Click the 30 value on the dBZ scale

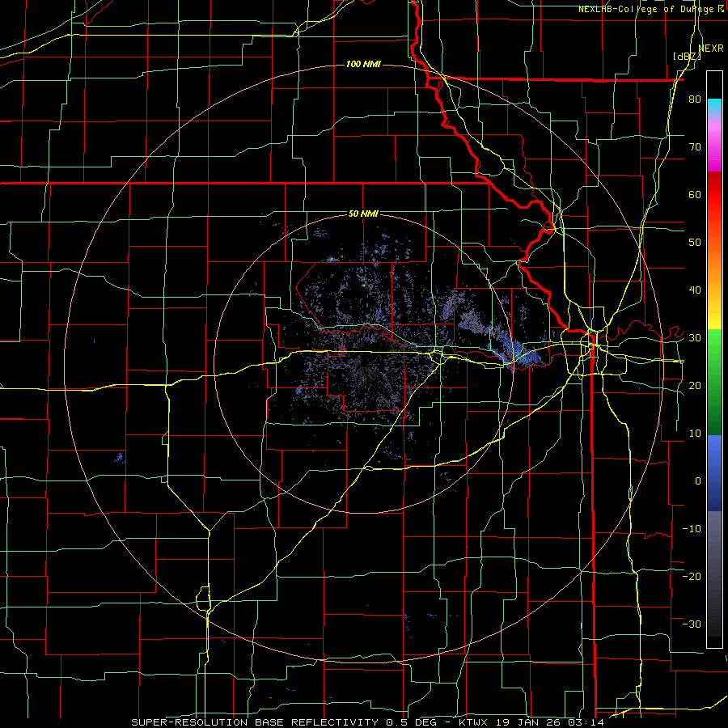click(695, 338)
